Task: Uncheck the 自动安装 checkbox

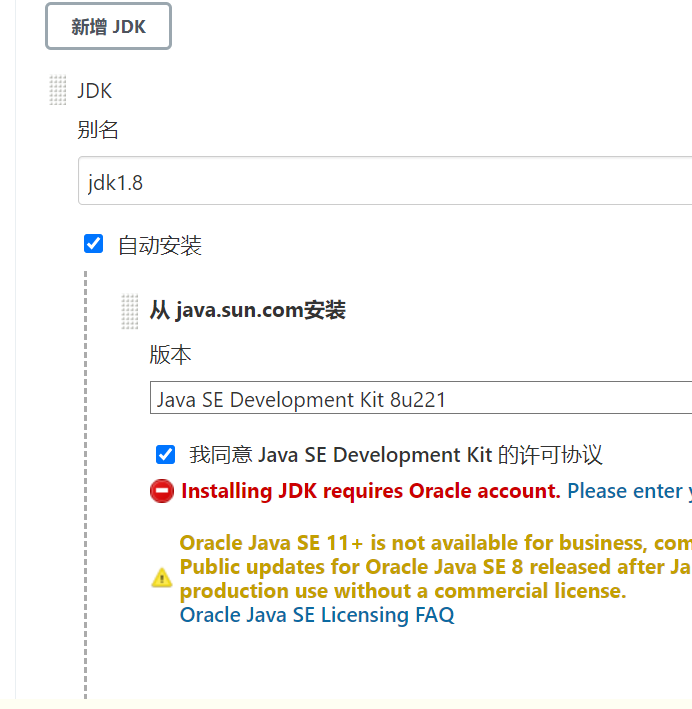Action: click(x=94, y=244)
